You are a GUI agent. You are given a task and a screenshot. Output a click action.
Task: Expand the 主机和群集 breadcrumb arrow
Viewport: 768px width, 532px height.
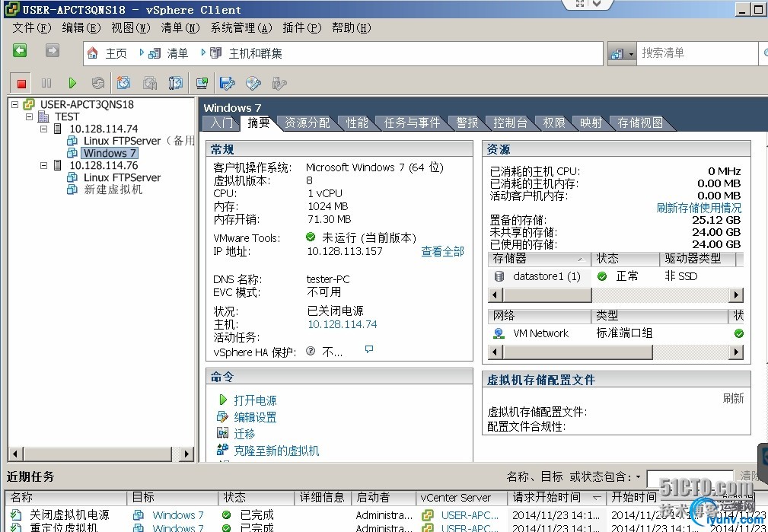[202, 52]
